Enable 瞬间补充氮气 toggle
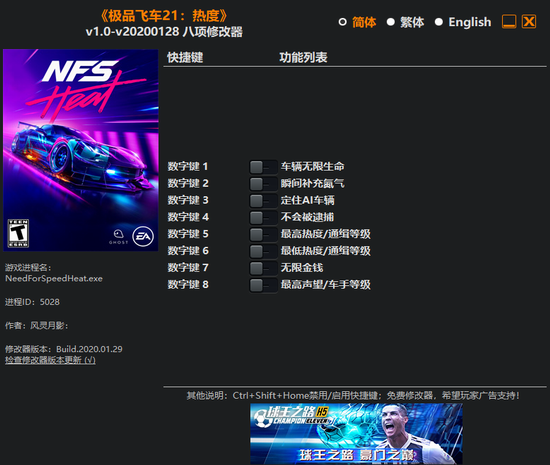This screenshot has width=550, height=465. coord(263,184)
